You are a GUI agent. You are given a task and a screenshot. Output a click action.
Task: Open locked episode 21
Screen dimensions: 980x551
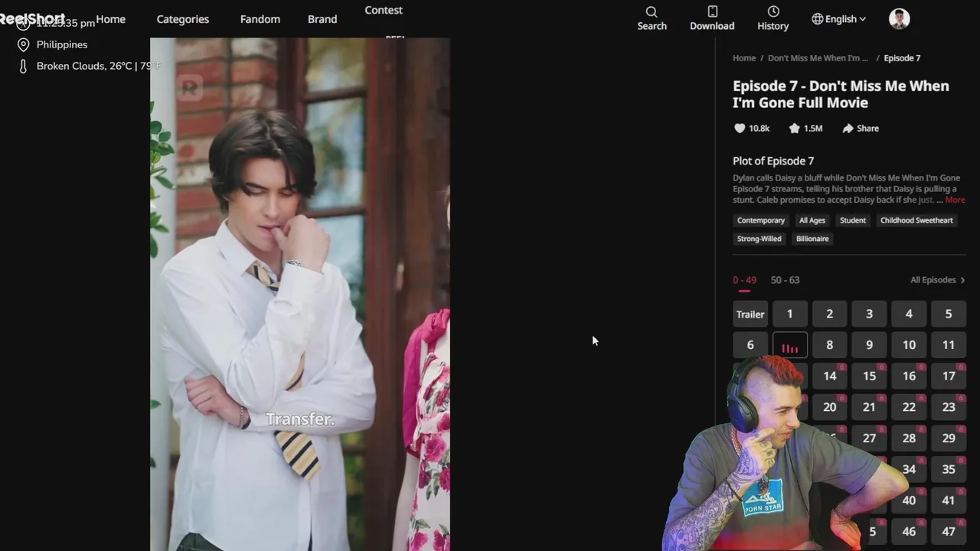(x=869, y=407)
